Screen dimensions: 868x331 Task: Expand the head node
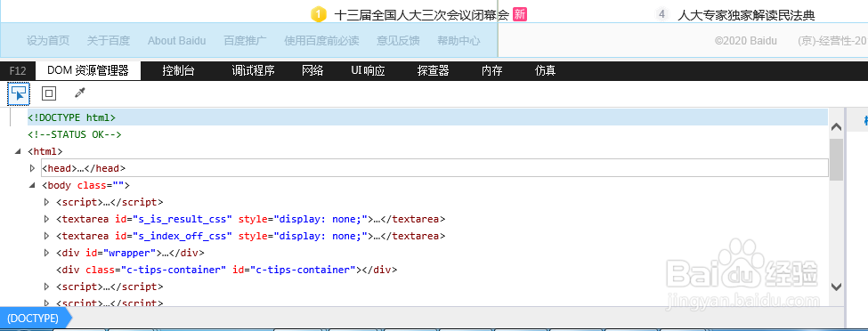32,167
